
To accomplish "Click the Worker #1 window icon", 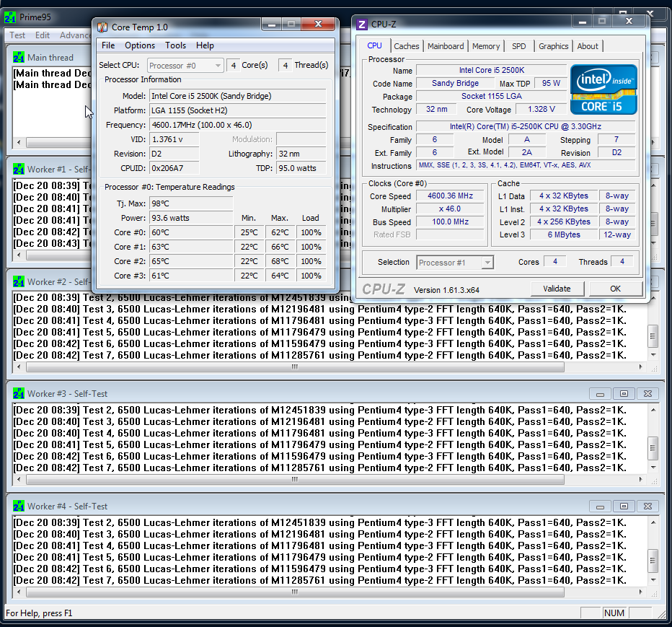I will click(x=19, y=170).
